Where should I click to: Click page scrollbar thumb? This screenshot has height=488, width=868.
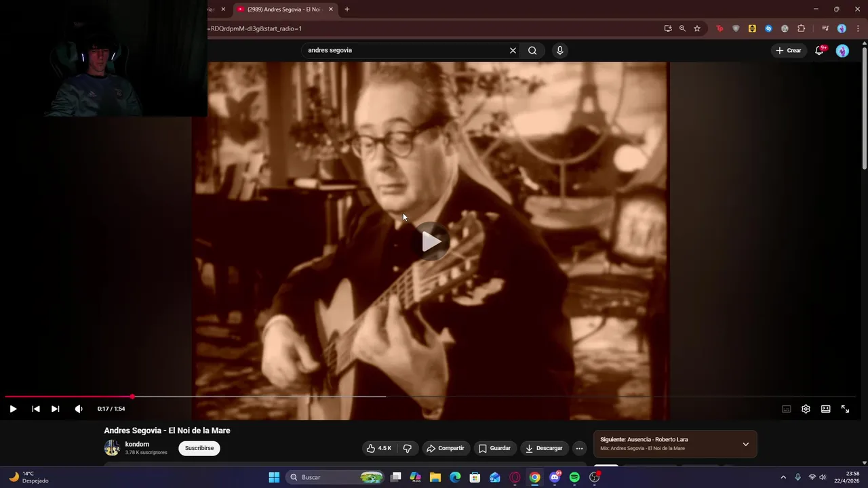pyautogui.click(x=865, y=108)
